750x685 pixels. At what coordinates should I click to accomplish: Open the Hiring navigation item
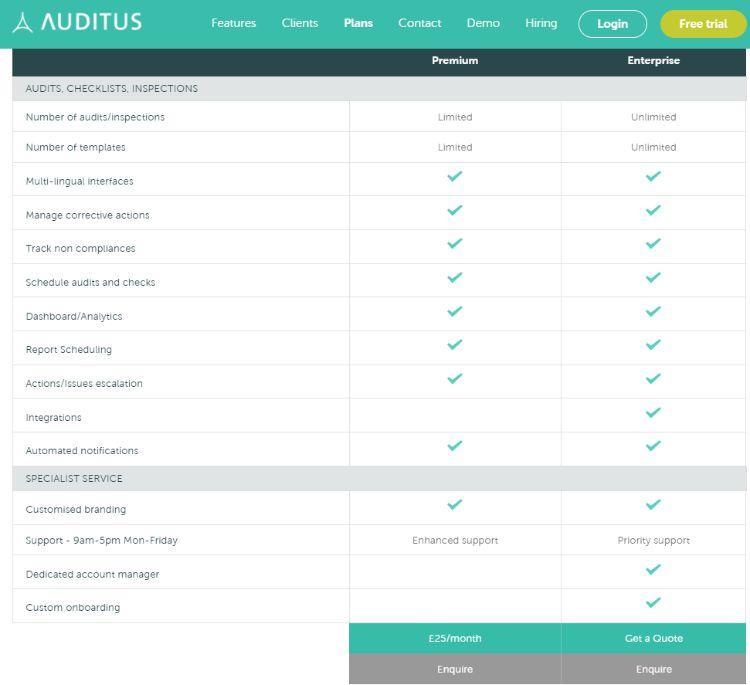click(x=541, y=23)
